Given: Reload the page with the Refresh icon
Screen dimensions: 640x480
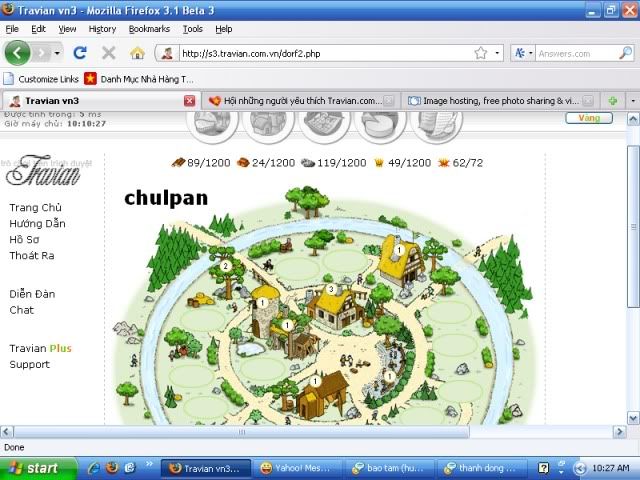Looking at the screenshot, I should tap(80, 53).
